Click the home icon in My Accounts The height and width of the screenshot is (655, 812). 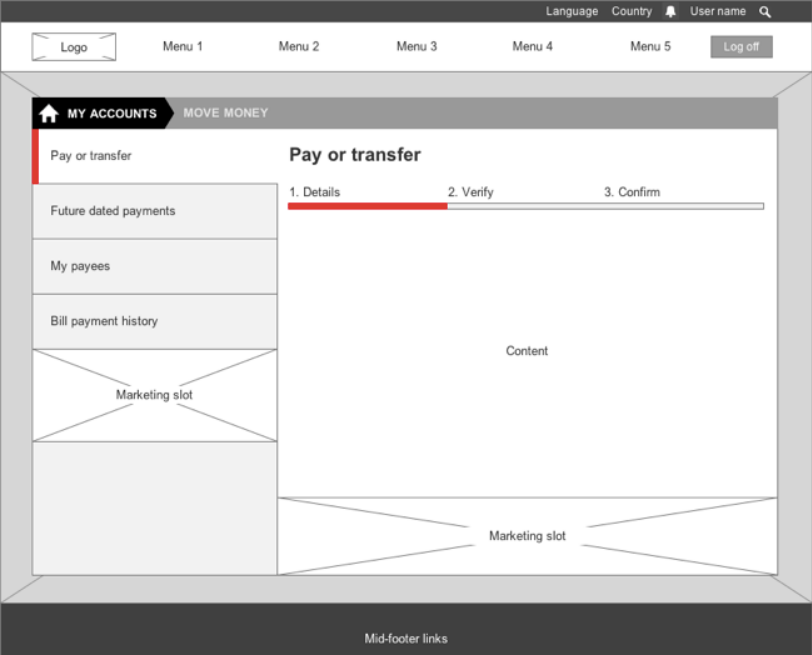tap(49, 113)
